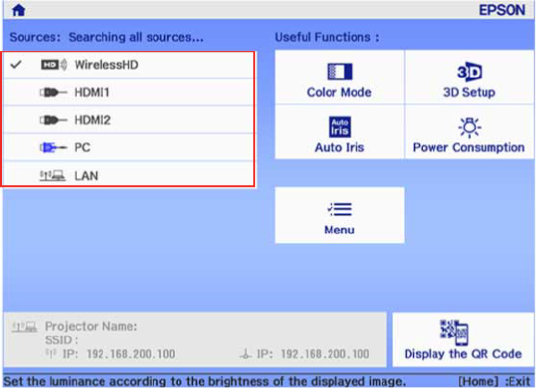Click the HDMI1 connector icon
The height and width of the screenshot is (388, 536).
[x=53, y=92]
